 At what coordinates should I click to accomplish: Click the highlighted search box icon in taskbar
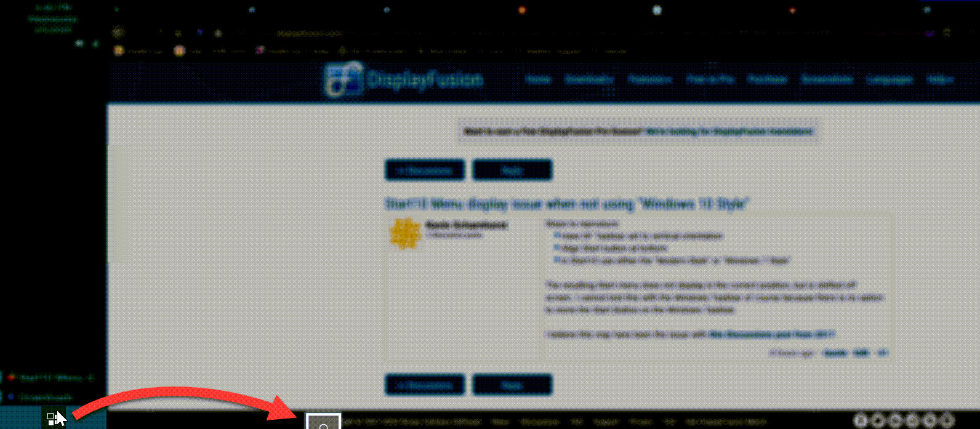(324, 422)
